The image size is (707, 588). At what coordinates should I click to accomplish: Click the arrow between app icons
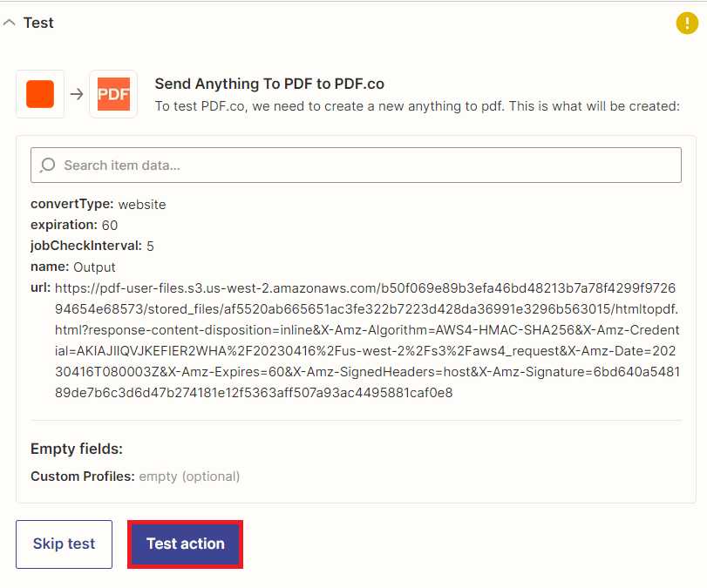tap(77, 94)
